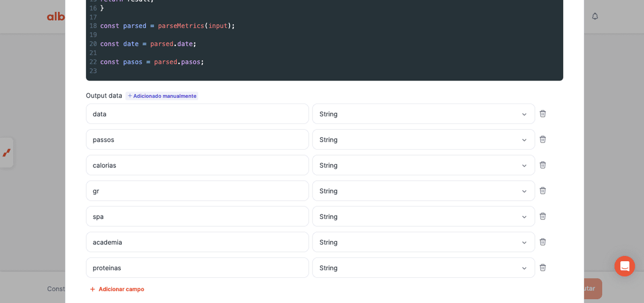644x303 pixels.
Task: Click into the academia name input
Action: click(197, 242)
